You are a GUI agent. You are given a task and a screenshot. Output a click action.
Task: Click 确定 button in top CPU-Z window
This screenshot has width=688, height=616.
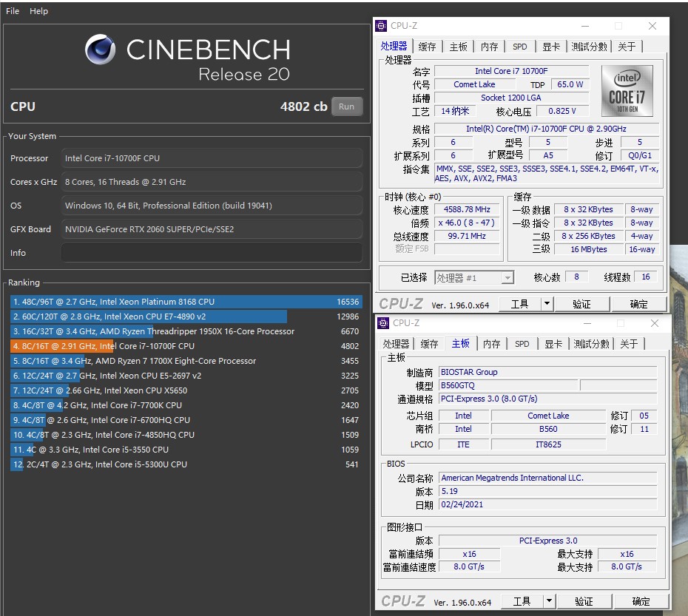point(639,304)
